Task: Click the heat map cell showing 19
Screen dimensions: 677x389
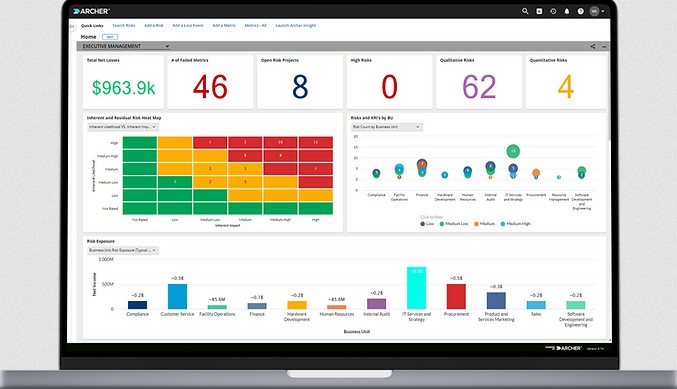Action: (280, 142)
